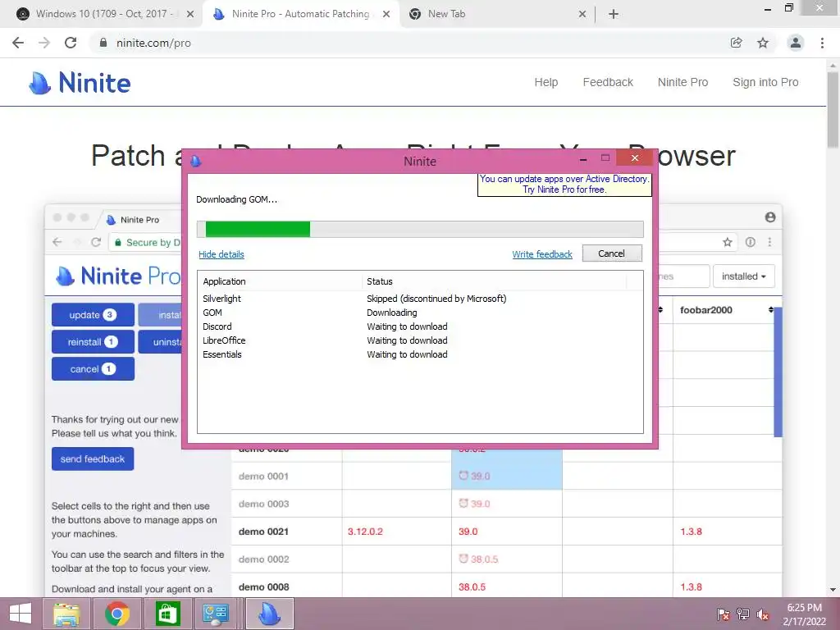Close the Ninite Pro browser tab
The height and width of the screenshot is (630, 840).
point(386,15)
